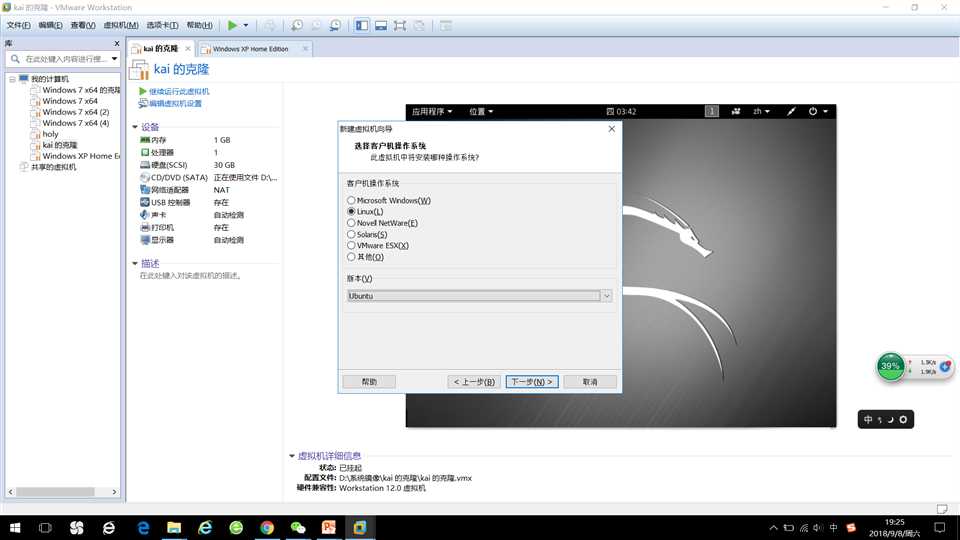Select 共享的虚拟机 in library tree
Viewport: 960px width, 540px height.
tap(53, 167)
